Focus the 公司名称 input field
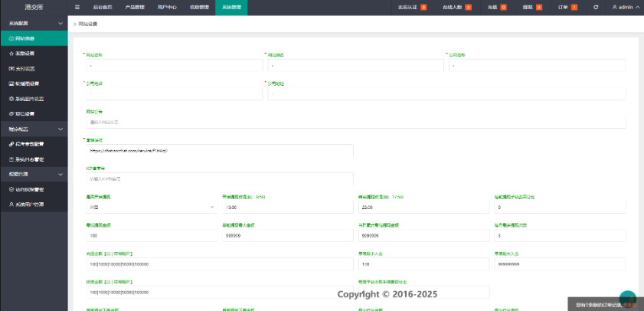This screenshot has height=311, width=644. pyautogui.click(x=538, y=65)
